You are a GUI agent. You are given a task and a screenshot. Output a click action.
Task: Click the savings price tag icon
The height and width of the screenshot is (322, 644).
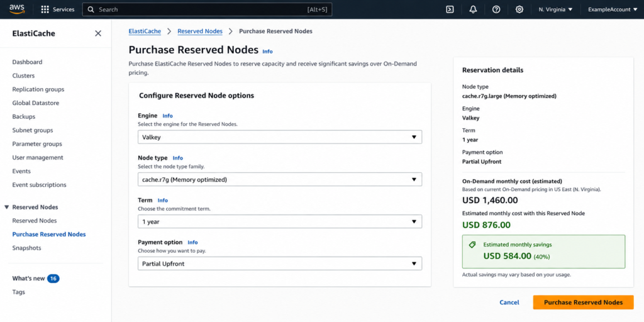point(472,245)
